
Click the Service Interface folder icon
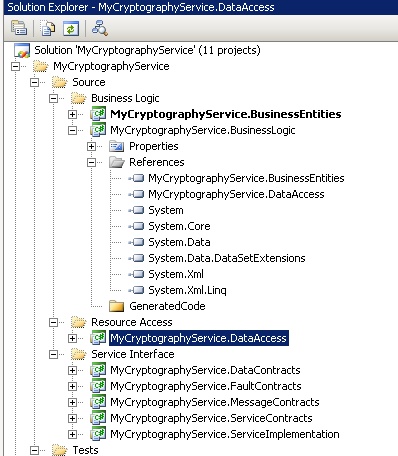pyautogui.click(x=79, y=354)
